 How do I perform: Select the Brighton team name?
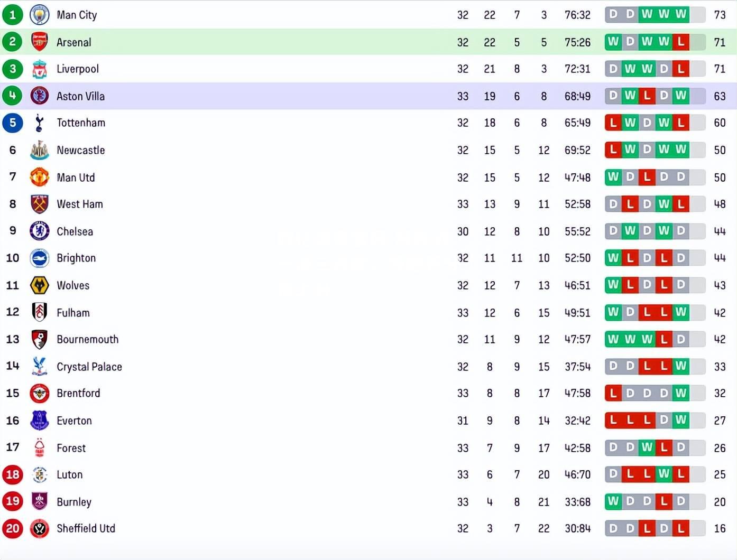pyautogui.click(x=76, y=258)
